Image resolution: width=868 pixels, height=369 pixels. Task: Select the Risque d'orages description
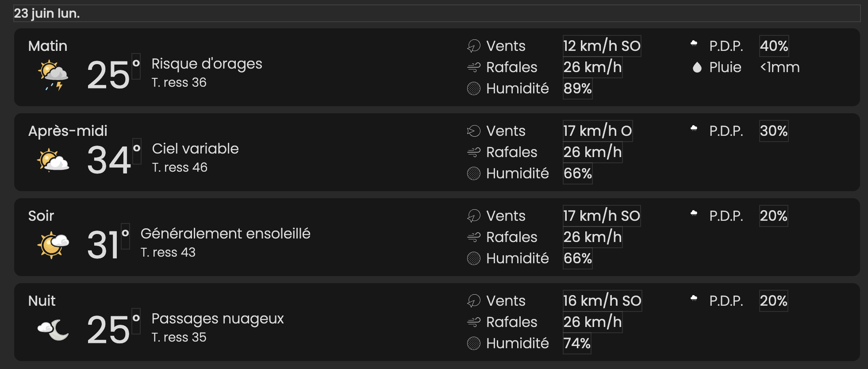(x=207, y=64)
